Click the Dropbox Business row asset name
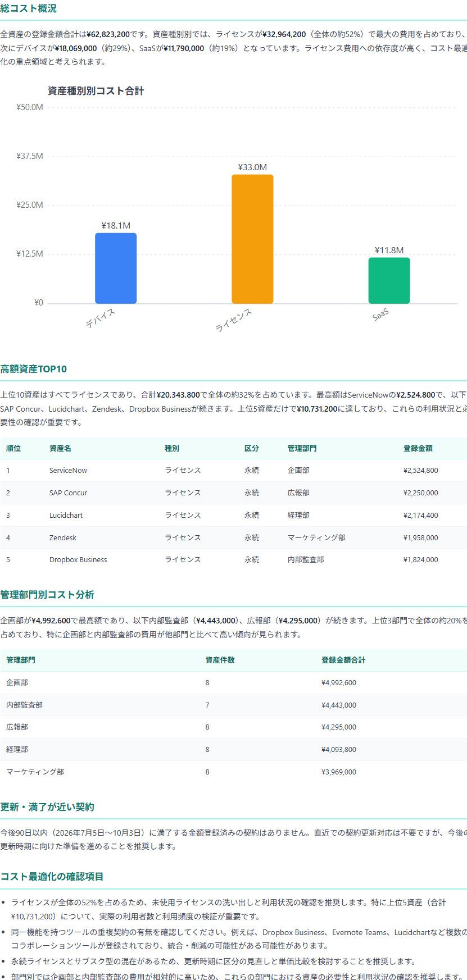The width and height of the screenshot is (467, 980). 78,560
